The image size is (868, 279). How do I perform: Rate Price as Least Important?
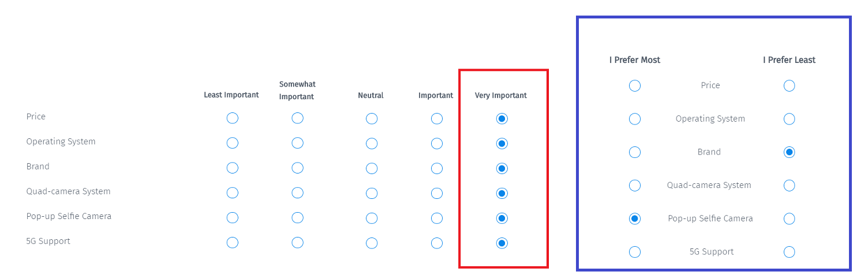[x=233, y=118]
